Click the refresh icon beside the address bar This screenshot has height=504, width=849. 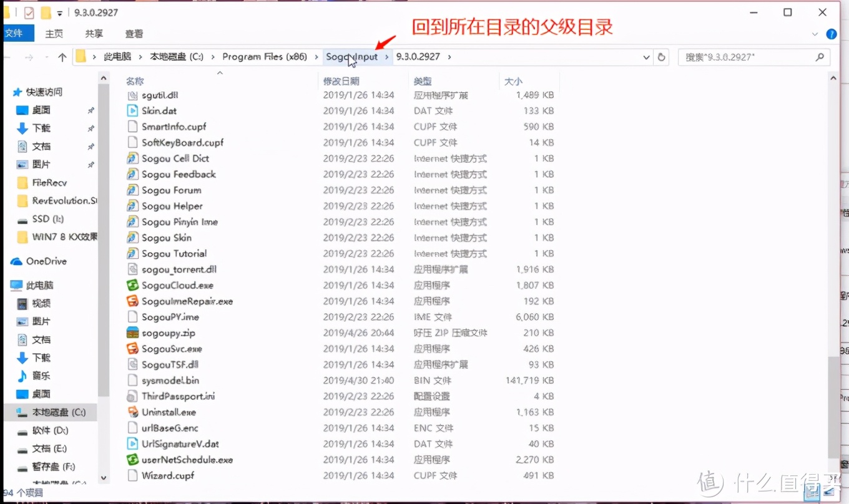(x=662, y=56)
